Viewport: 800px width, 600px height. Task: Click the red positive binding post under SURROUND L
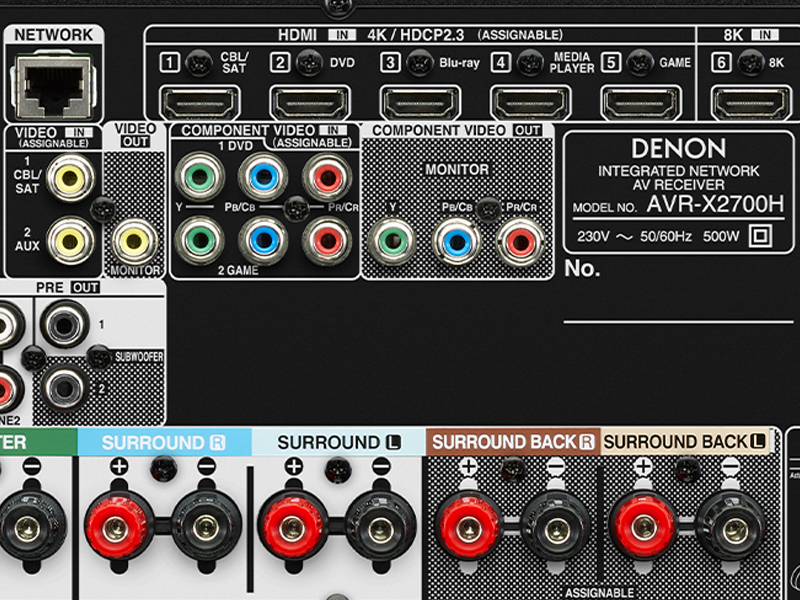(293, 529)
